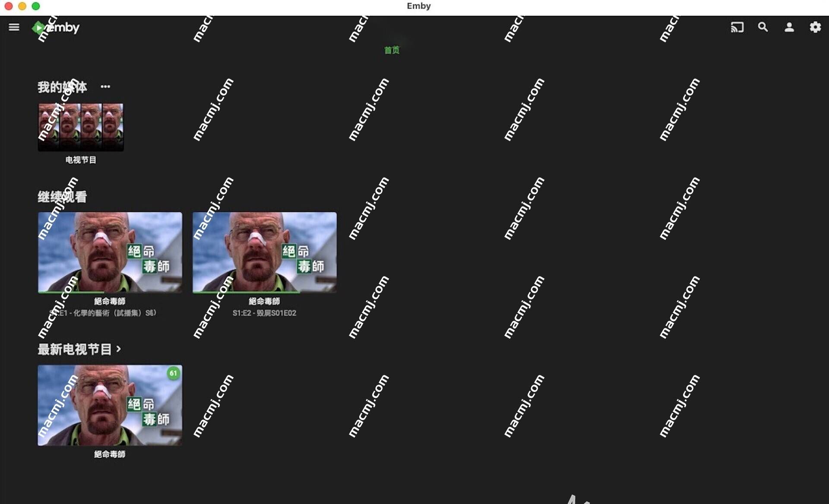Viewport: 829px width, 504px height.
Task: Click the S1:E2 card playback progress bar
Action: pos(265,292)
